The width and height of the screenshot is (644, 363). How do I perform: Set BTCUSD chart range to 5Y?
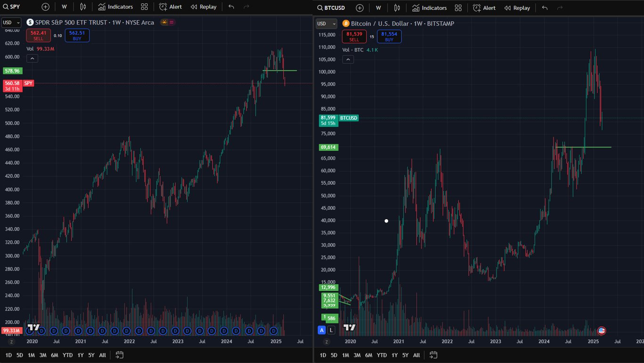[x=405, y=355]
